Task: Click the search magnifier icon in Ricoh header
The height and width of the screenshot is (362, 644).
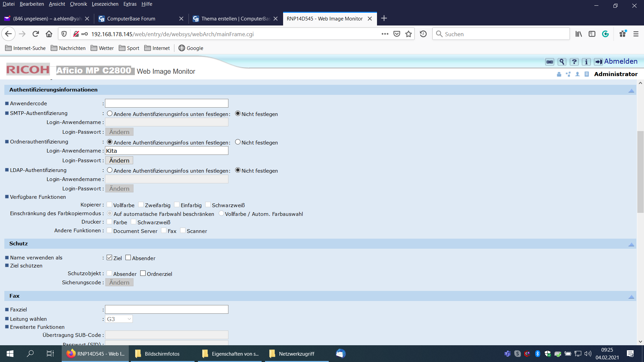Action: (562, 62)
